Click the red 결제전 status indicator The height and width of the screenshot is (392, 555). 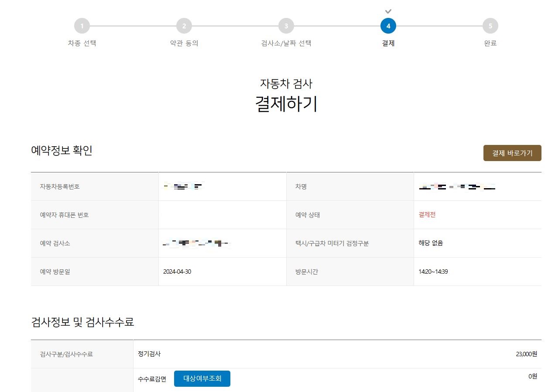[x=427, y=214]
